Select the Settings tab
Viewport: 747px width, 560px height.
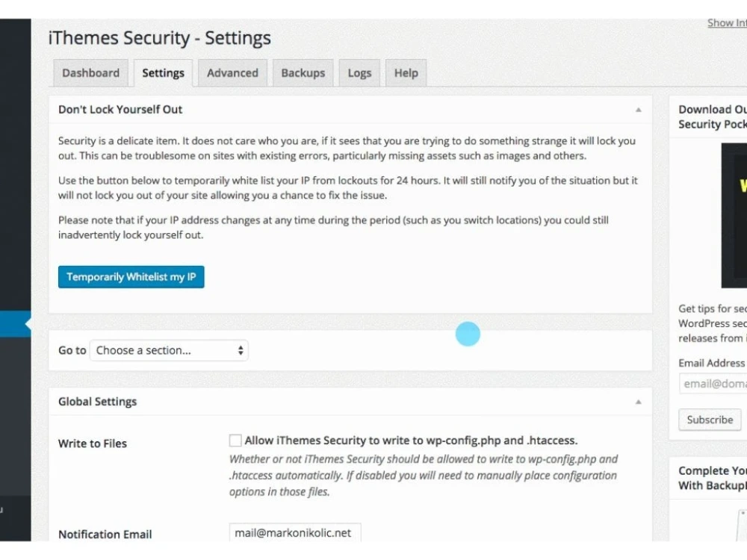pyautogui.click(x=163, y=73)
